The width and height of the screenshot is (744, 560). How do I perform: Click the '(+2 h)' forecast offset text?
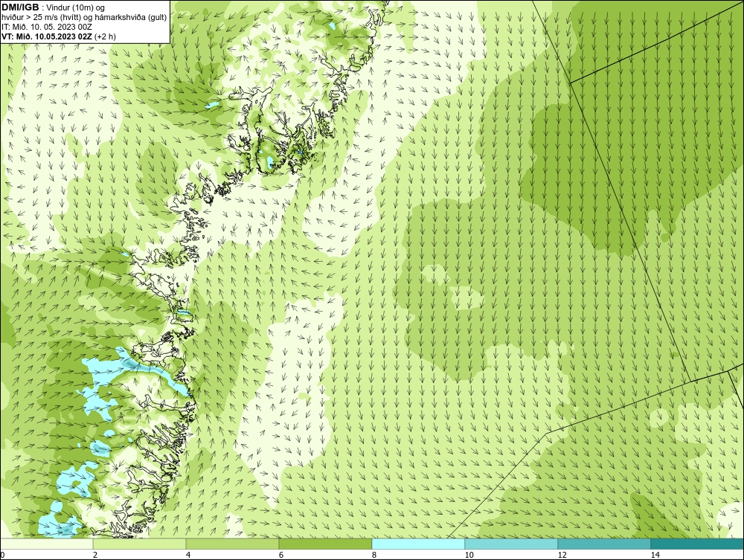[x=106, y=36]
